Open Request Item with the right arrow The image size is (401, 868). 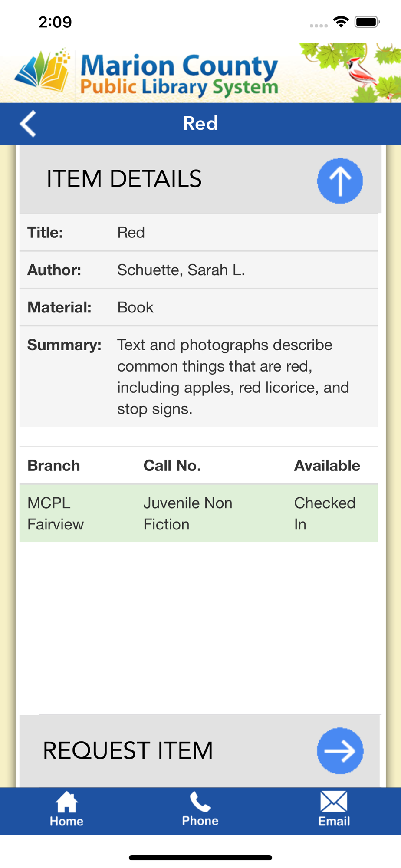(x=340, y=751)
